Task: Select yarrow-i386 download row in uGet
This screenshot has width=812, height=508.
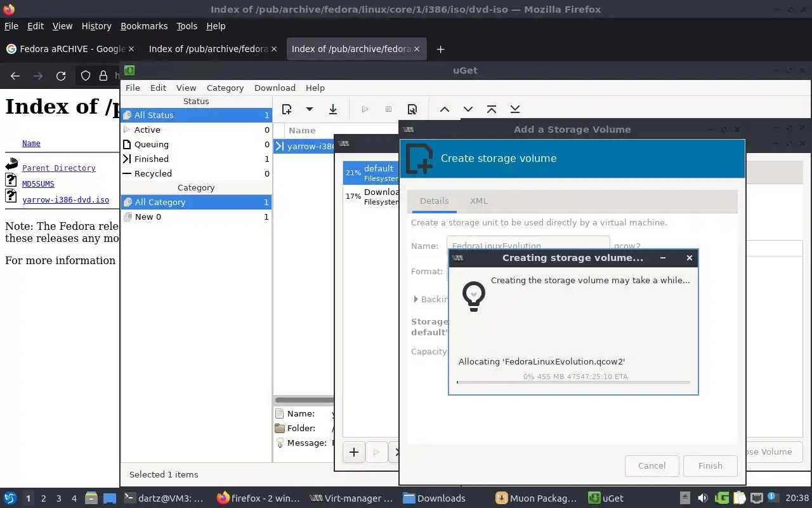Action: click(x=304, y=146)
